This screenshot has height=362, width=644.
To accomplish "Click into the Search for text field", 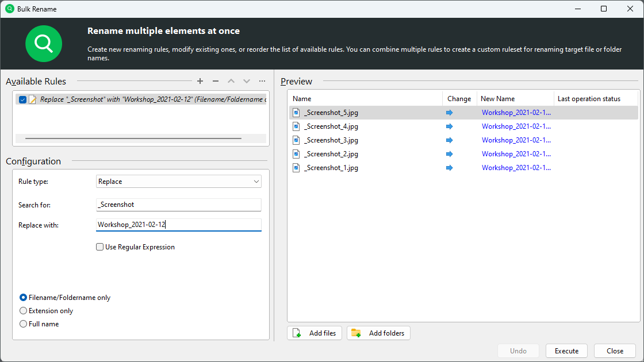I will point(178,205).
